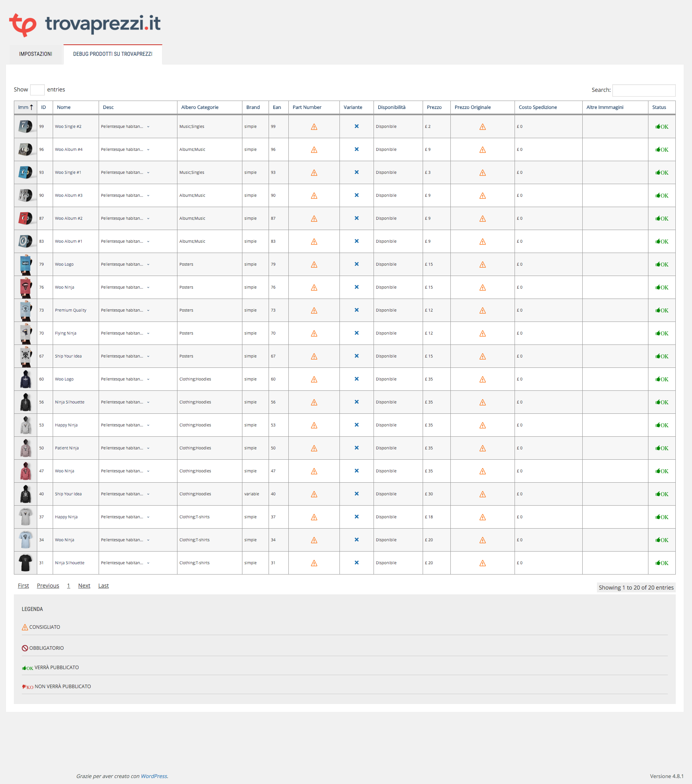Click the Consigliato warning icon in the legend

click(25, 627)
